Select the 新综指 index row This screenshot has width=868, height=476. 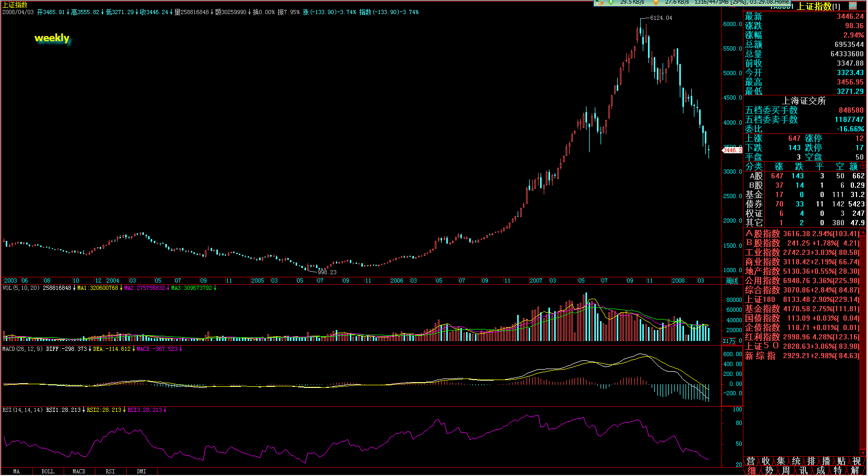click(x=802, y=356)
